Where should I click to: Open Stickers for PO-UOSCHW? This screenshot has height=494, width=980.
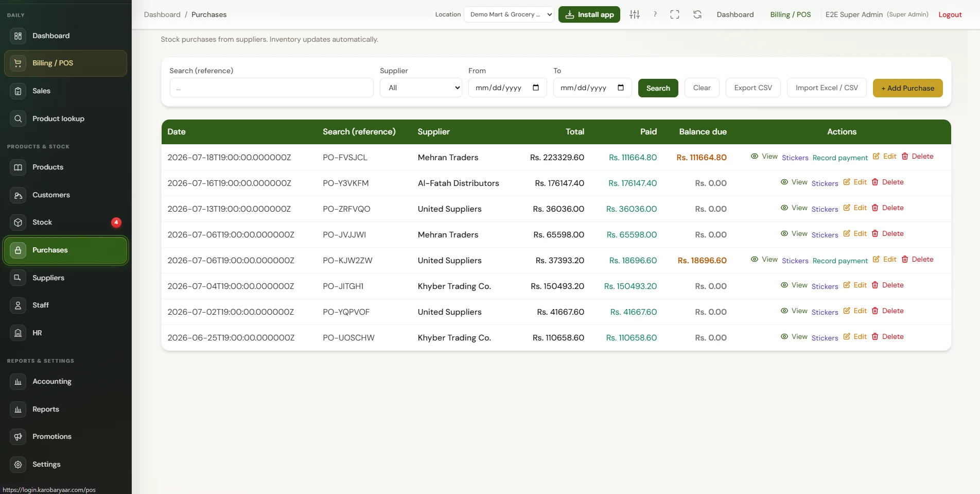(825, 338)
